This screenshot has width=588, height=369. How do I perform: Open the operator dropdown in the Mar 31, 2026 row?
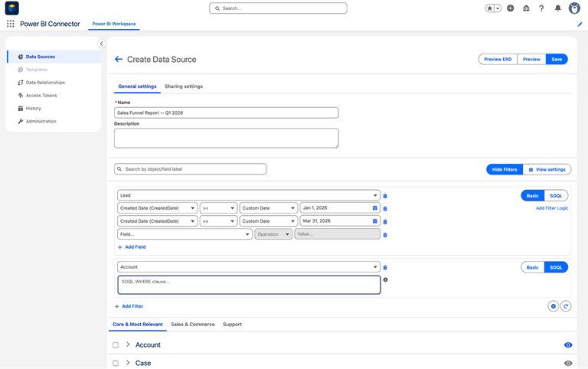219,221
